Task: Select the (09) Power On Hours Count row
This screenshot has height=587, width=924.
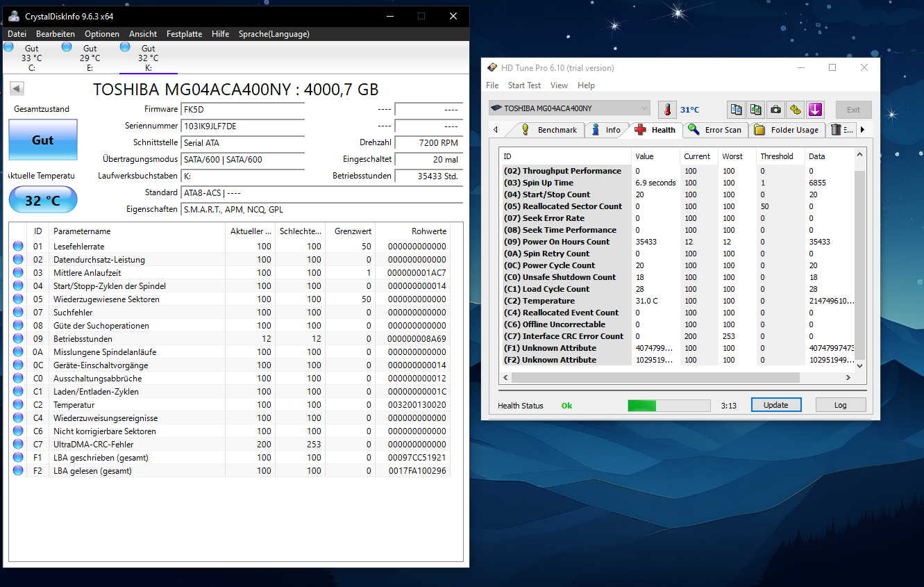Action: tap(677, 242)
